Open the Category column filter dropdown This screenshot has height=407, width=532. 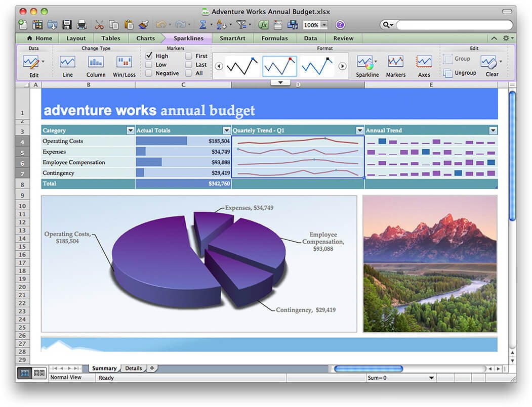click(130, 130)
